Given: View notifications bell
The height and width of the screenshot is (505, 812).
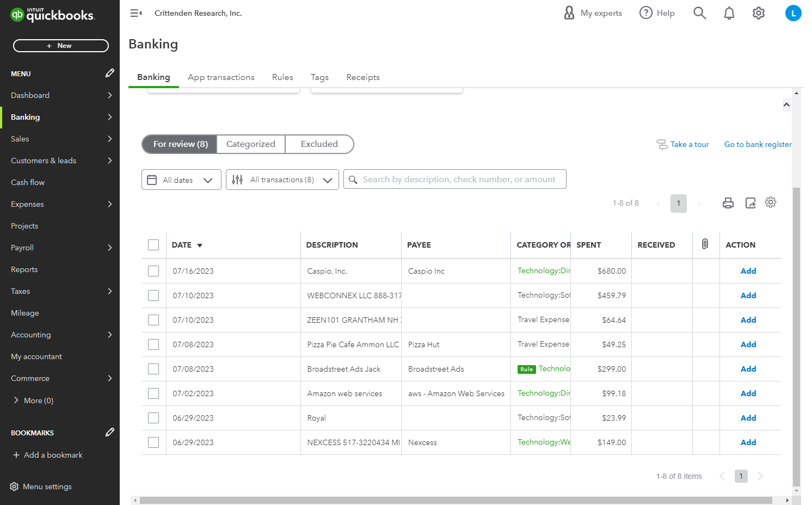Looking at the screenshot, I should (x=729, y=13).
